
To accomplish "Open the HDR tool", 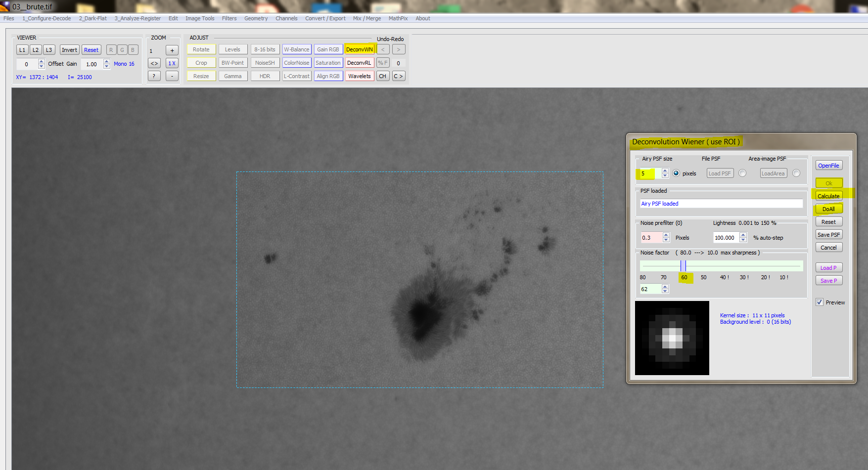I will [265, 76].
